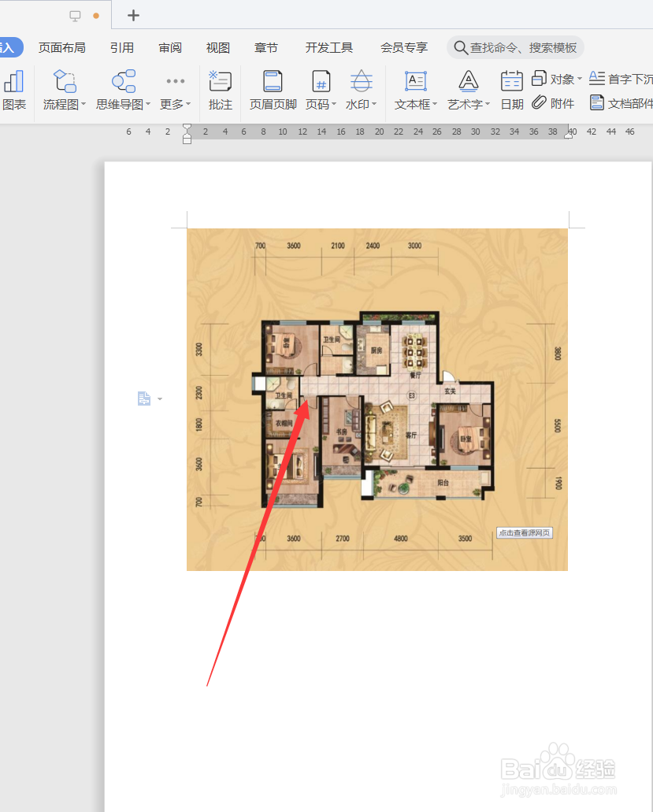The image size is (653, 812).
Task: Click the Page Number (页码) icon
Action: [x=321, y=81]
